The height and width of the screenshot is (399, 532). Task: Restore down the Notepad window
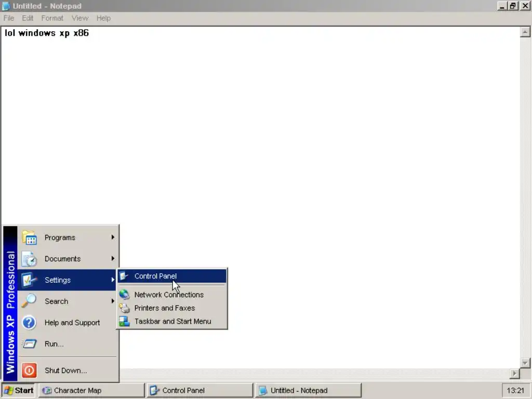513,6
